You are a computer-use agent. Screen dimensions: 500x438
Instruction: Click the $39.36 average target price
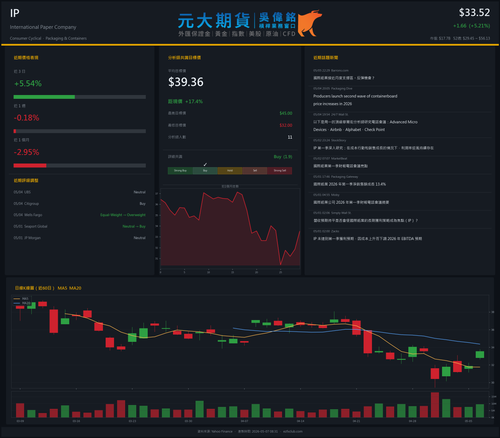click(186, 82)
